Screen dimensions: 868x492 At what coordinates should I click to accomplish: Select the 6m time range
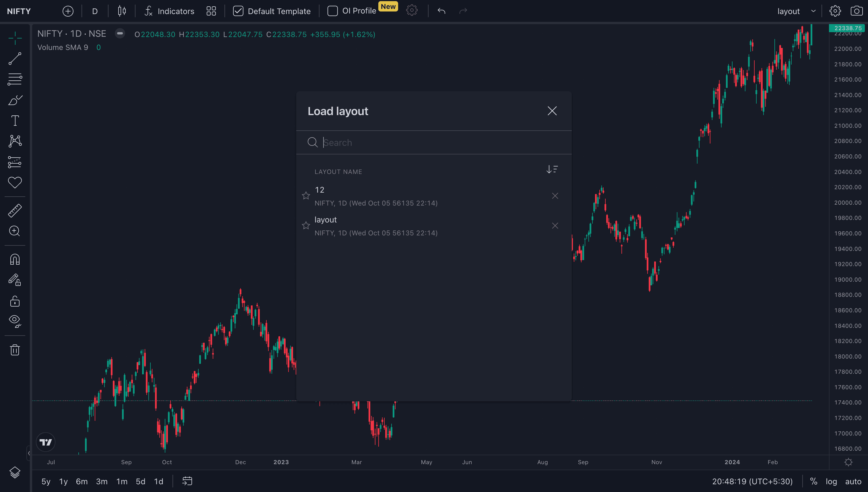point(82,481)
